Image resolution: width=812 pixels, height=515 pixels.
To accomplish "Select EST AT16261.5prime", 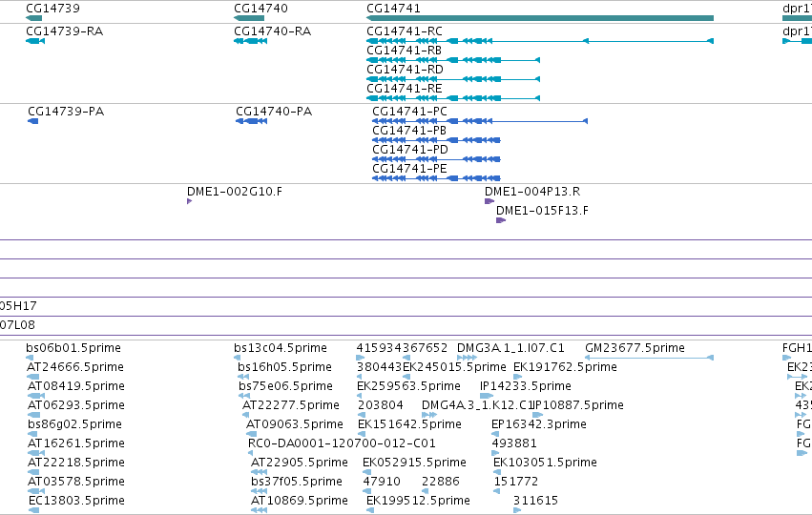I will point(76,443).
